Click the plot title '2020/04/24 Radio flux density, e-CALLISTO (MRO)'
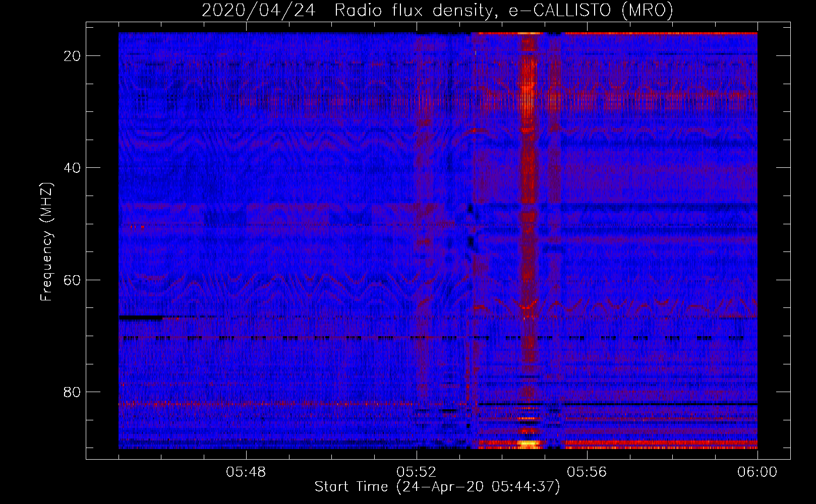The image size is (816, 504). tap(437, 10)
